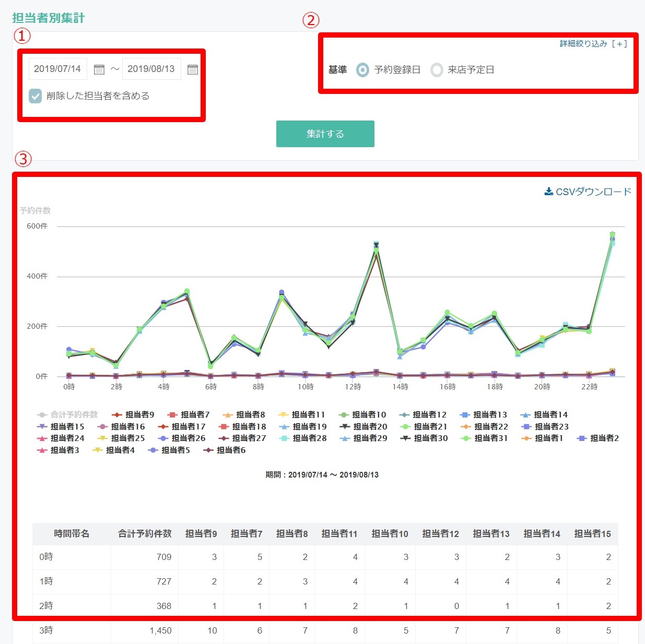Toggle the 削除した担当者を含める checkbox
Image resolution: width=645 pixels, height=644 pixels.
click(x=35, y=96)
